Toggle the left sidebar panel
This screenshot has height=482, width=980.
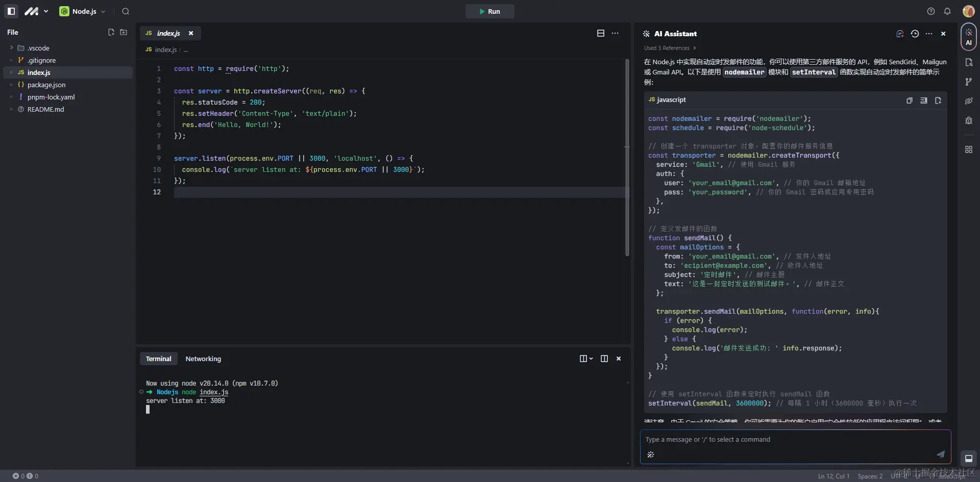(11, 11)
